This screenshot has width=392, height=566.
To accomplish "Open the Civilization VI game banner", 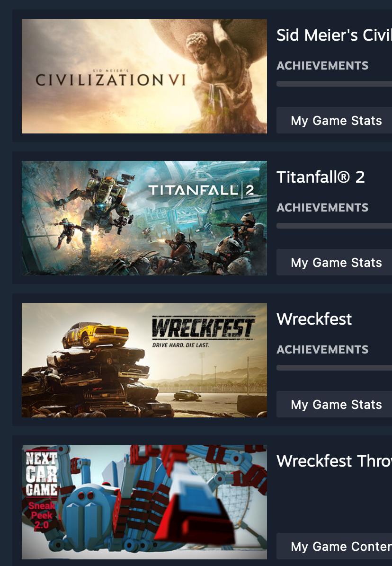I will 144,76.
